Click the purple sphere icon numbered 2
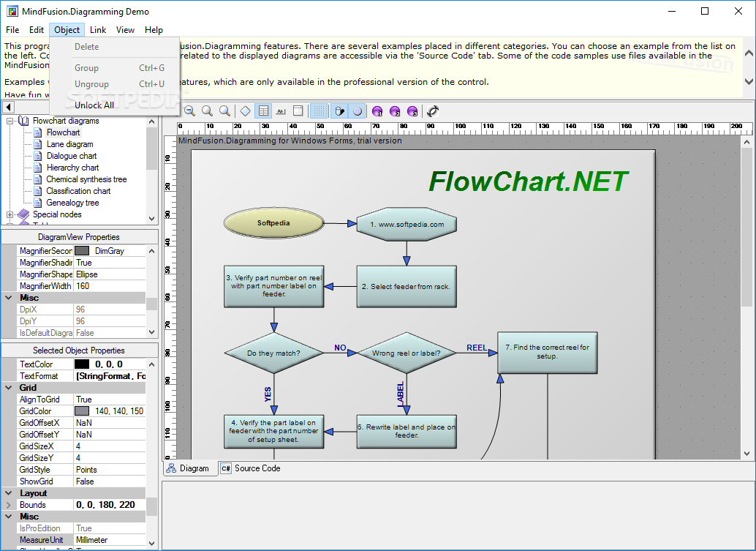This screenshot has height=551, width=756. pyautogui.click(x=395, y=111)
